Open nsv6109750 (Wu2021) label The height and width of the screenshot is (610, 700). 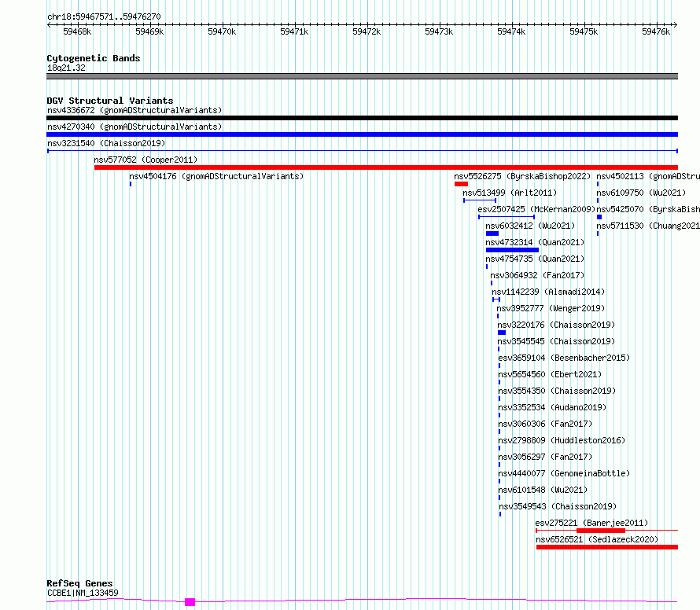coord(641,193)
